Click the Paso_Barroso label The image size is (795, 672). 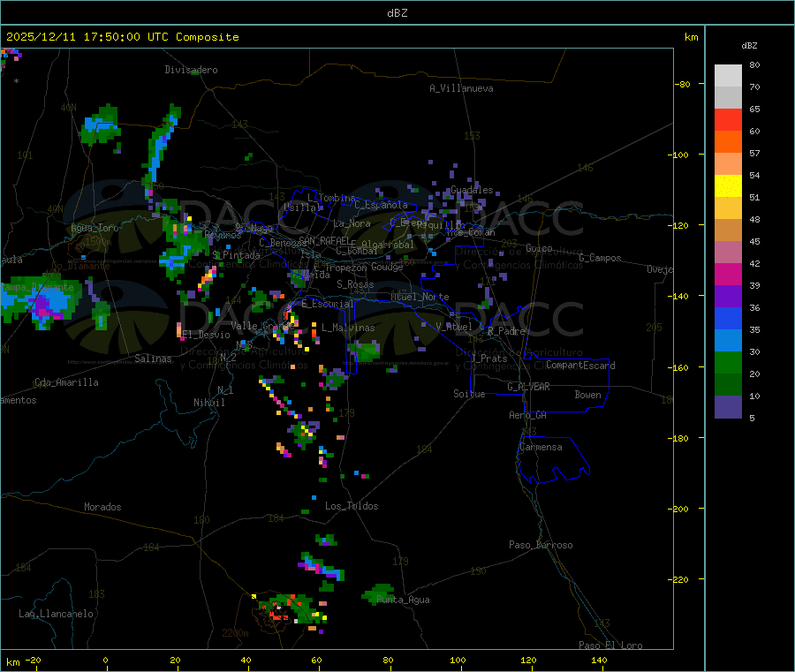pyautogui.click(x=541, y=545)
